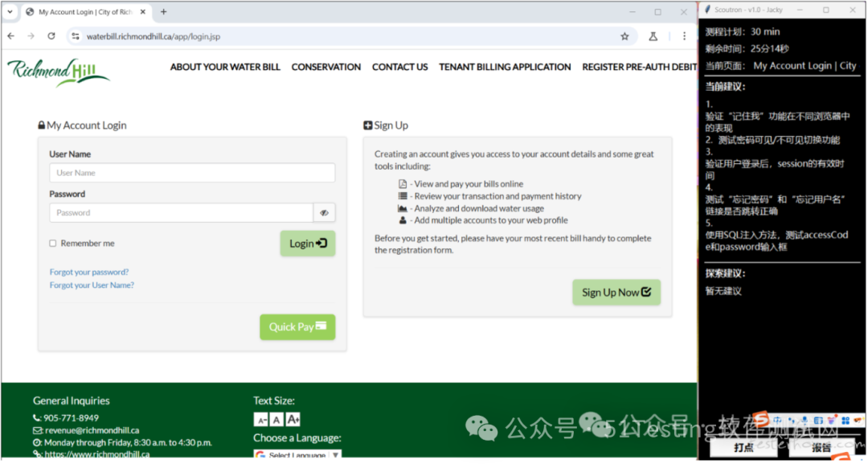Open the Conservation menu item
The image size is (868, 464).
(x=326, y=67)
